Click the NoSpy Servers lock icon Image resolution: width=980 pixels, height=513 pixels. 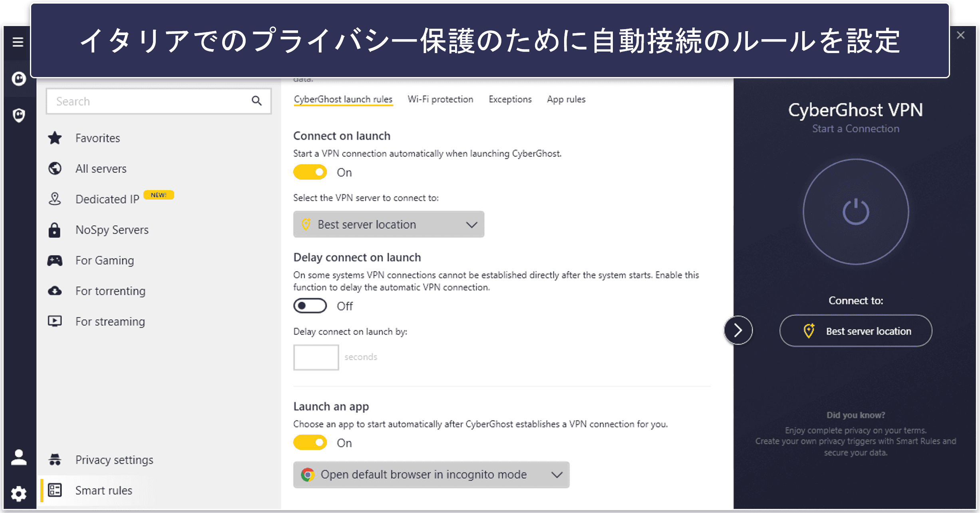(55, 230)
